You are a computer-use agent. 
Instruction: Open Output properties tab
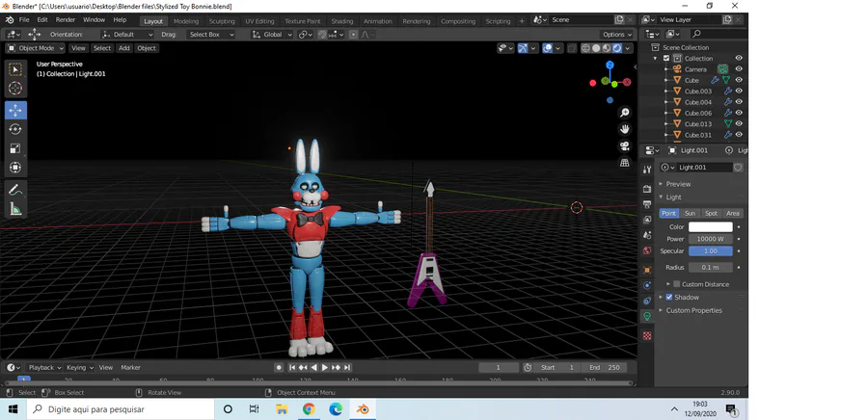click(646, 204)
